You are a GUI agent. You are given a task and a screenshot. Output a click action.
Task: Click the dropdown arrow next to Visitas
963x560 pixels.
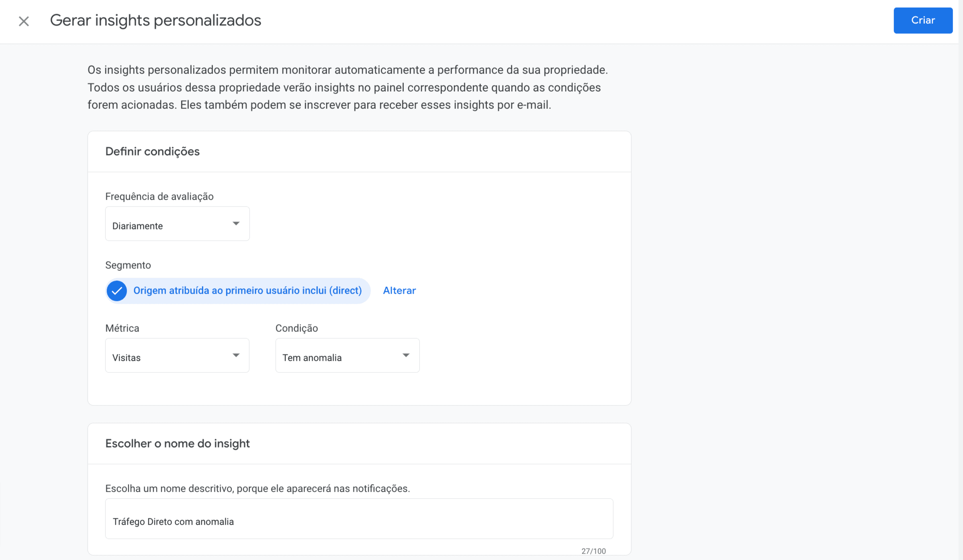(236, 355)
